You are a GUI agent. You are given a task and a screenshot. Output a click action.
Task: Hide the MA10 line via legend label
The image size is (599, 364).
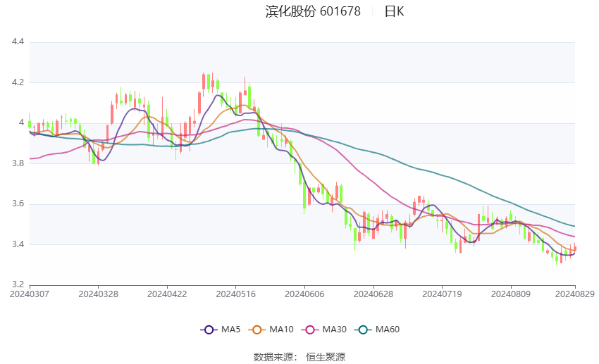[281, 330]
